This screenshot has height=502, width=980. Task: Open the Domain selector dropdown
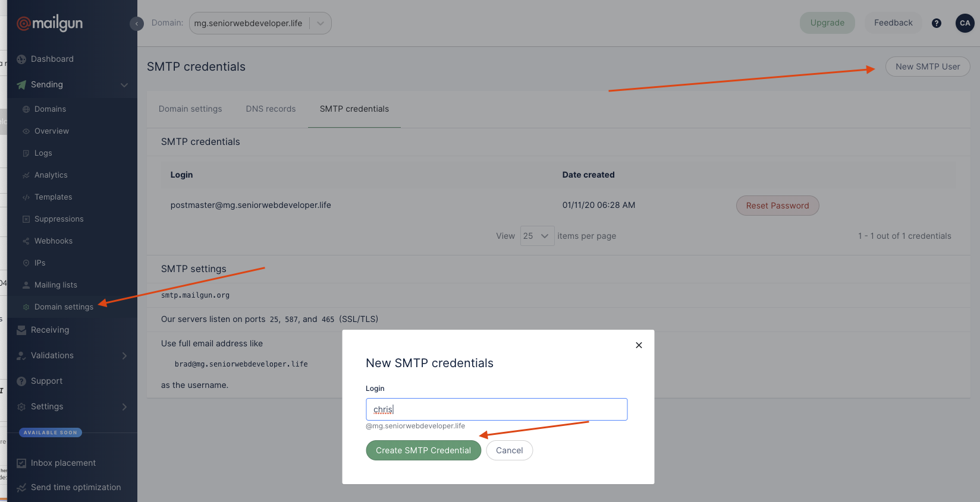[x=260, y=23]
